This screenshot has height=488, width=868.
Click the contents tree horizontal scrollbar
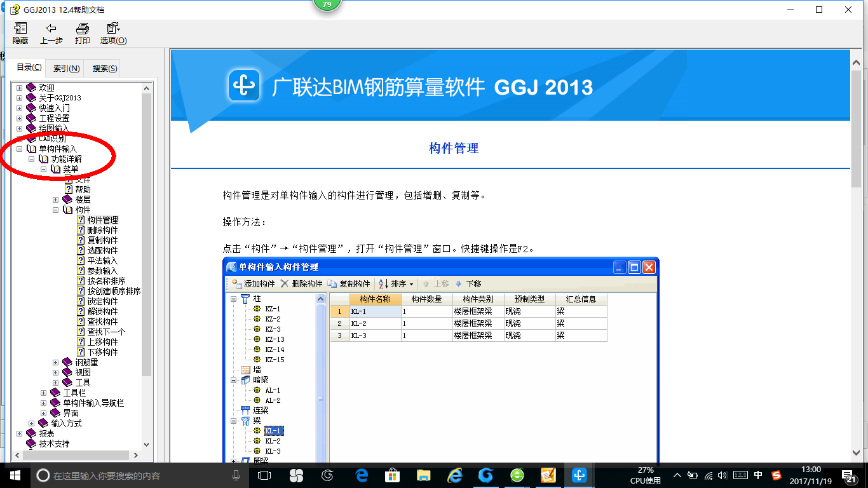tap(76, 456)
